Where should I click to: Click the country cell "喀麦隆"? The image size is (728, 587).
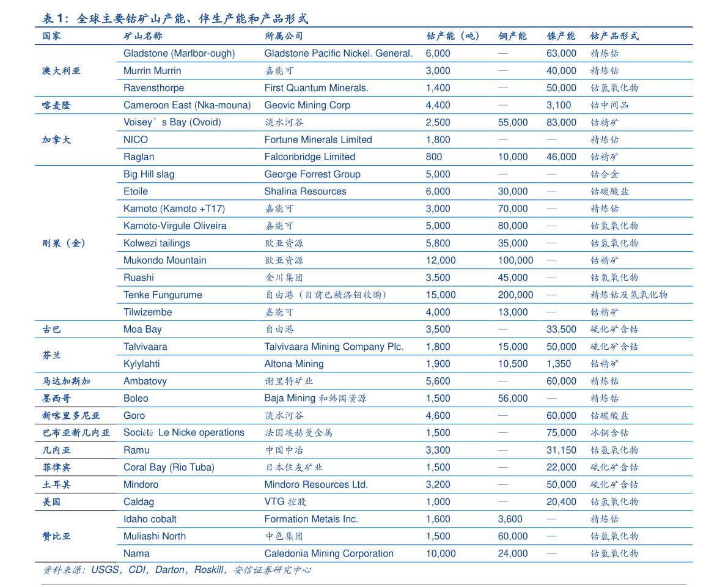tap(56, 105)
